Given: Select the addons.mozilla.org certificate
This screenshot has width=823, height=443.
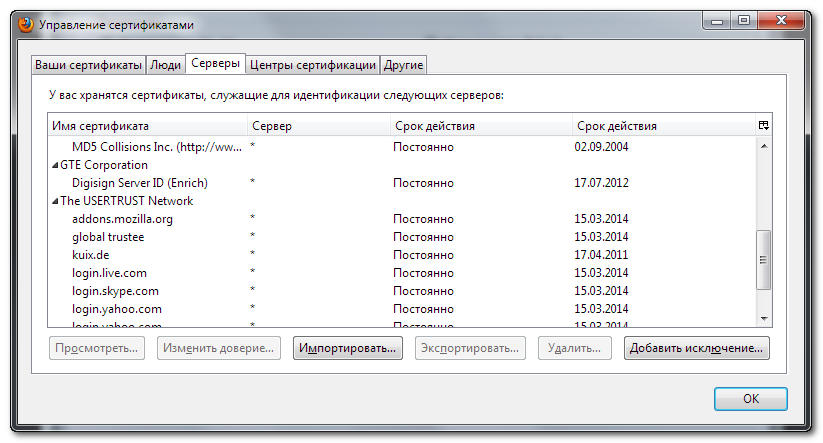Looking at the screenshot, I should (x=402, y=219).
